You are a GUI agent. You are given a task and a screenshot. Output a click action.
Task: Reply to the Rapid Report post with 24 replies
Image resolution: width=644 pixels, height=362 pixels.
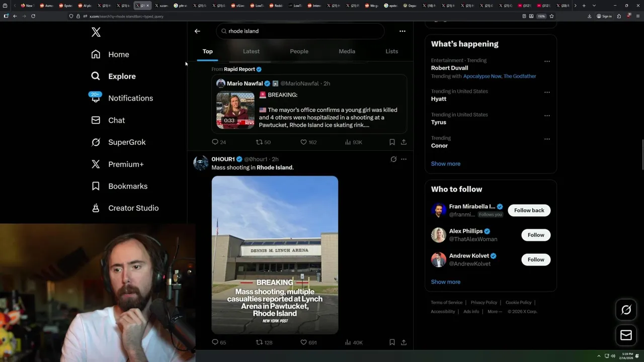(x=219, y=142)
